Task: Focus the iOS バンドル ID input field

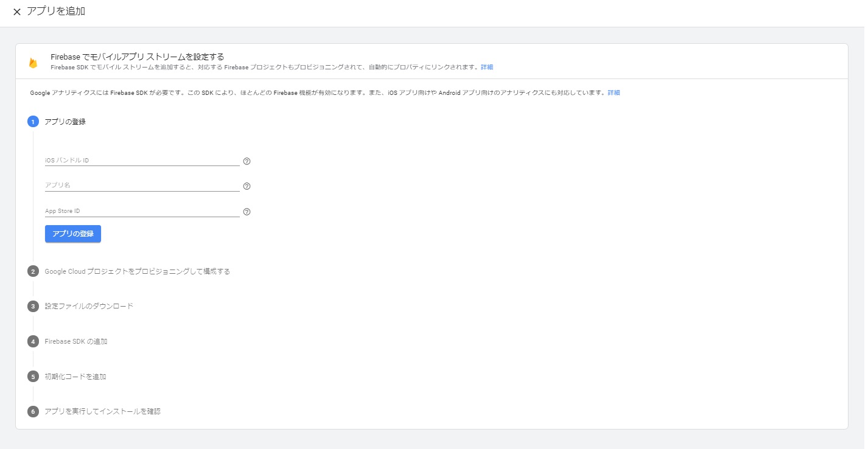Action: click(x=142, y=161)
